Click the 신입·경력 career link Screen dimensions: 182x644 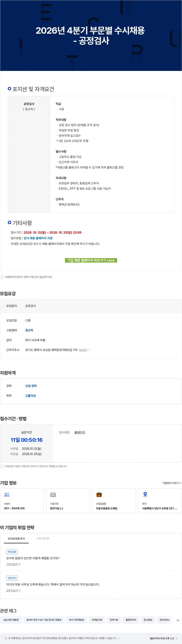31,386
